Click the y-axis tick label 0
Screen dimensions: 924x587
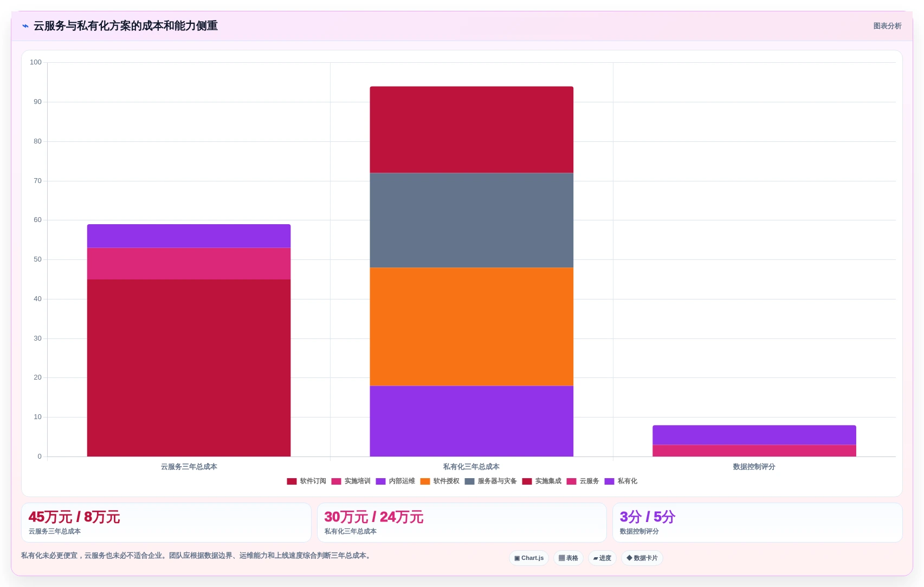[40, 456]
